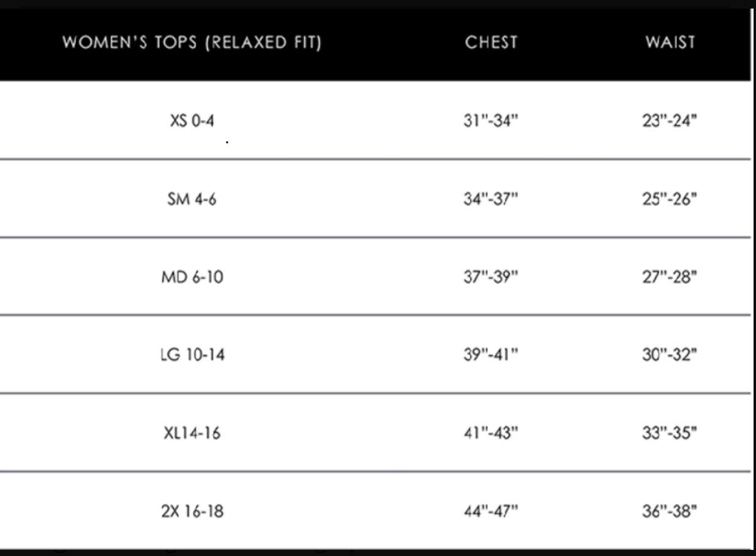Click the 23"-24" waist measurement

(670, 120)
